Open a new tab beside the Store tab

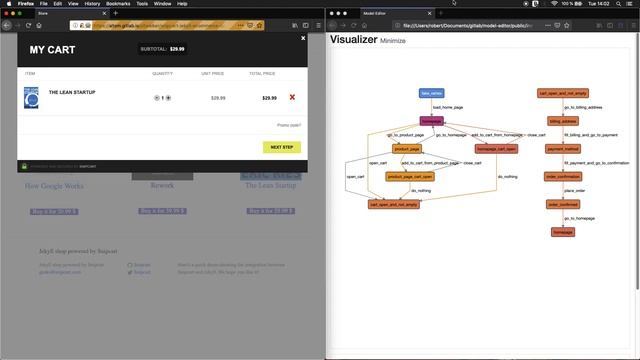[116, 13]
